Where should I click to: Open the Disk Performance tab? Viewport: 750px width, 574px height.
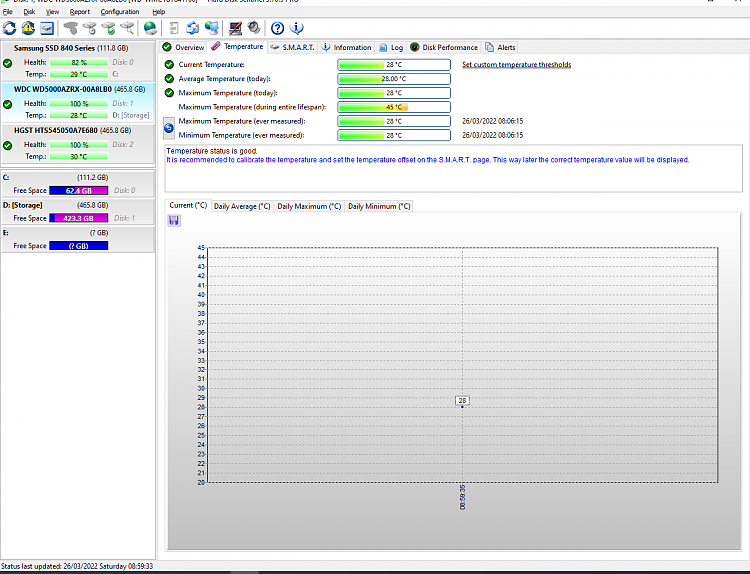tap(444, 47)
